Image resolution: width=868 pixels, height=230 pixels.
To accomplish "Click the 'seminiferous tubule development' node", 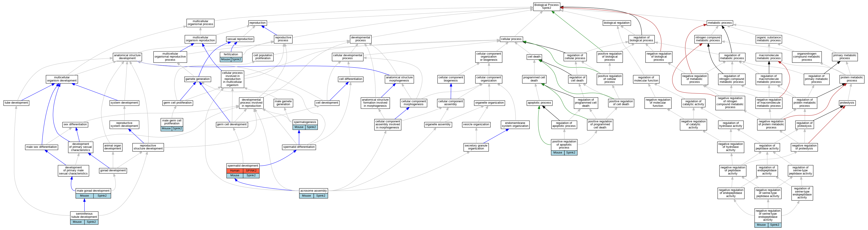I will pyautogui.click(x=84, y=215).
